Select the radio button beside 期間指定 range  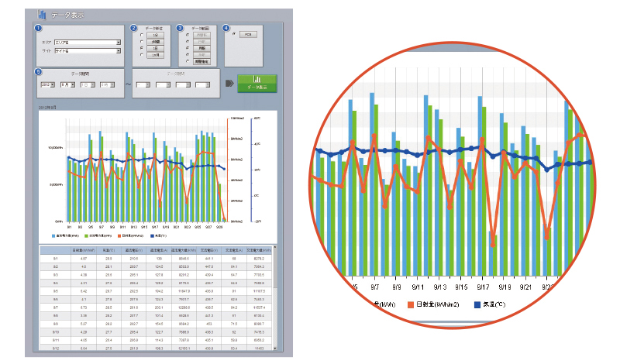[188, 61]
